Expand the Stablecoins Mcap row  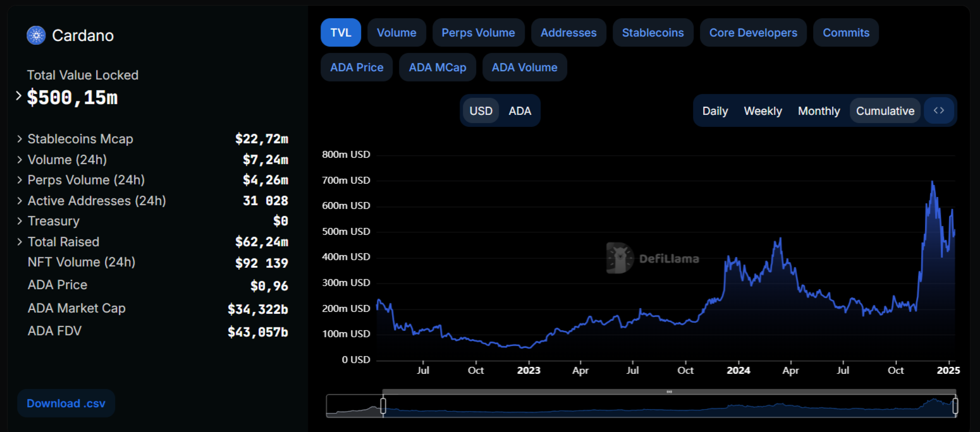click(x=20, y=139)
